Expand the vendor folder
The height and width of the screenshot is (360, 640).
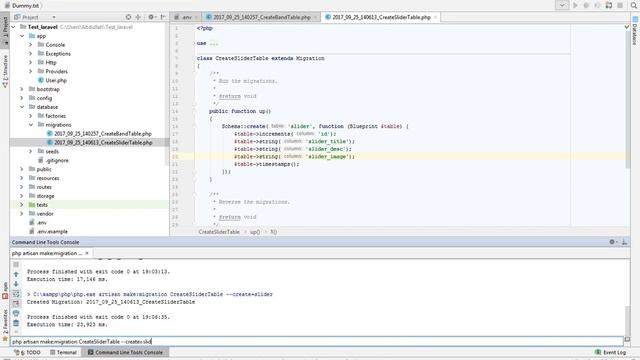coord(22,213)
